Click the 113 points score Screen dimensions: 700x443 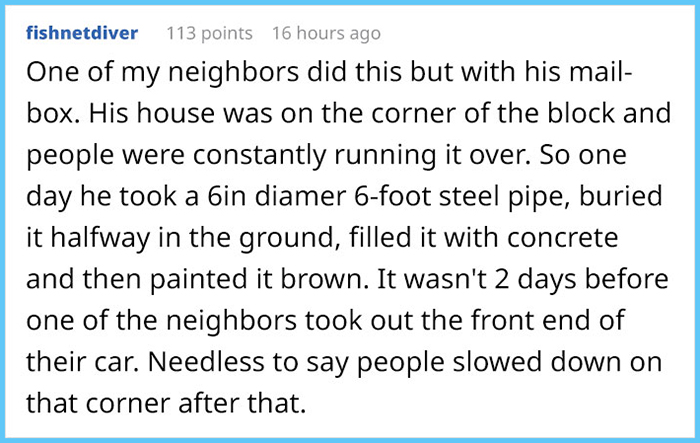point(209,34)
